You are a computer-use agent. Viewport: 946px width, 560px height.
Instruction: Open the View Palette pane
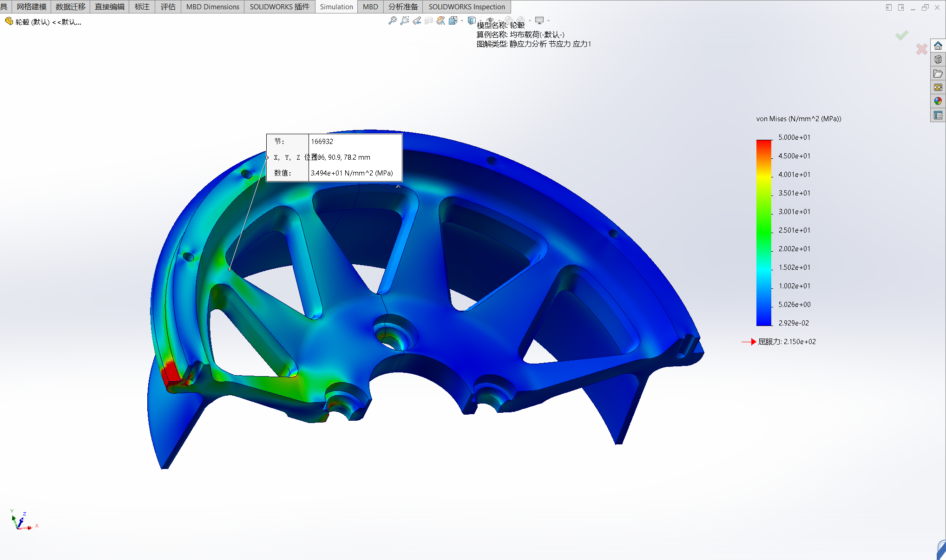[938, 87]
